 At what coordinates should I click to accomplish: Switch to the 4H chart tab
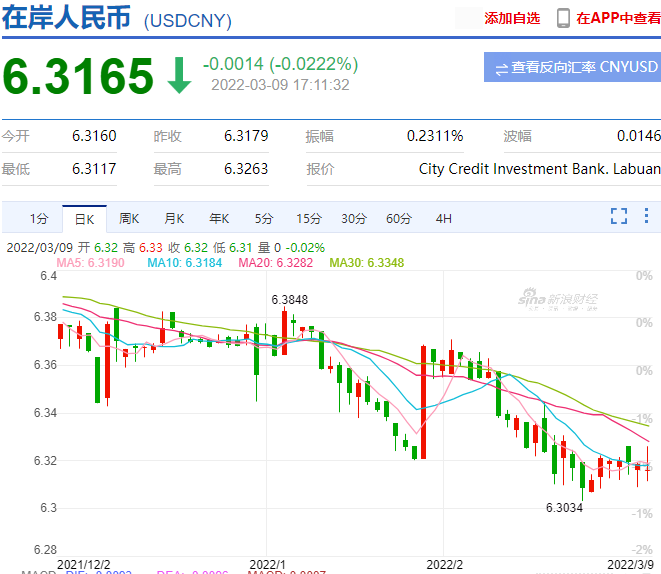coord(443,219)
